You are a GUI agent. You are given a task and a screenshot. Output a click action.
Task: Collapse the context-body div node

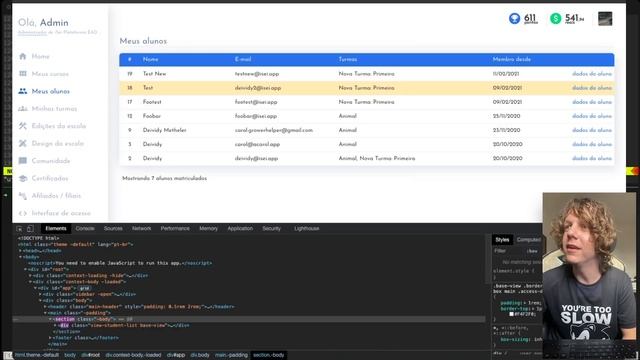coord(30,282)
